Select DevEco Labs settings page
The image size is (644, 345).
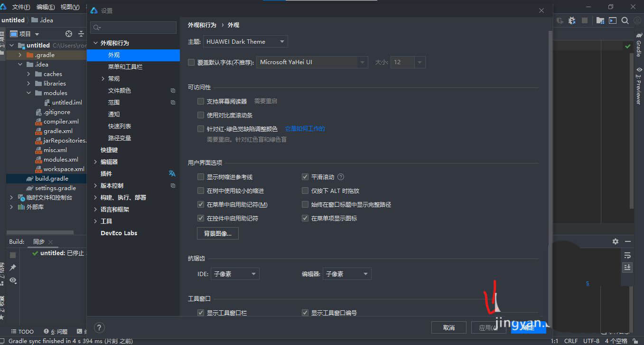[119, 233]
